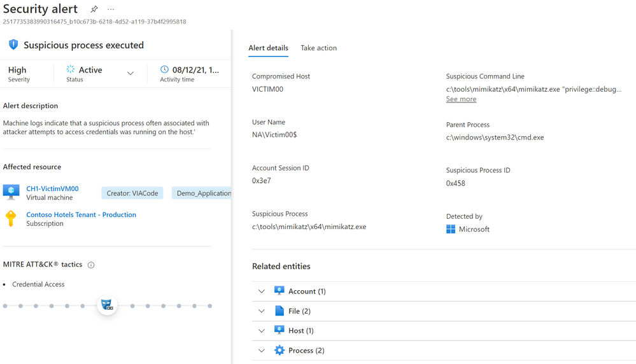
Task: Select the parent process cmd.exe path
Action: pyautogui.click(x=495, y=137)
